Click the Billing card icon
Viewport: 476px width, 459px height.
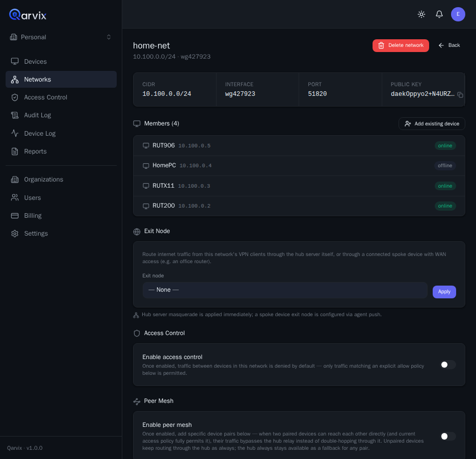[x=15, y=215]
